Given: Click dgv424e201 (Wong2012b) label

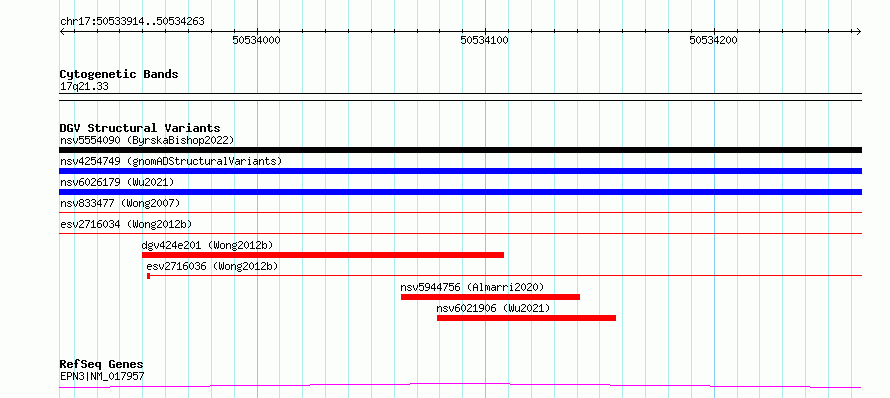Looking at the screenshot, I should [x=207, y=245].
